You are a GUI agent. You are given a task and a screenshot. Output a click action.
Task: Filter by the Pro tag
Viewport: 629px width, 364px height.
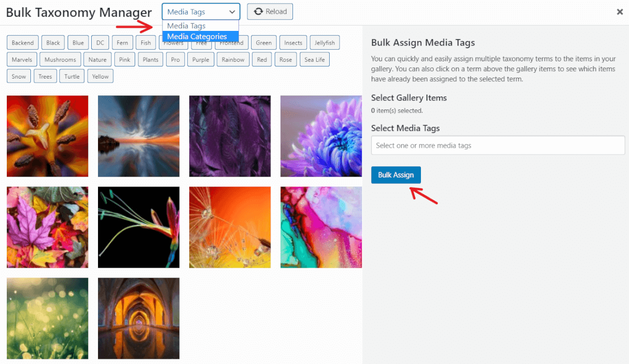tap(175, 60)
